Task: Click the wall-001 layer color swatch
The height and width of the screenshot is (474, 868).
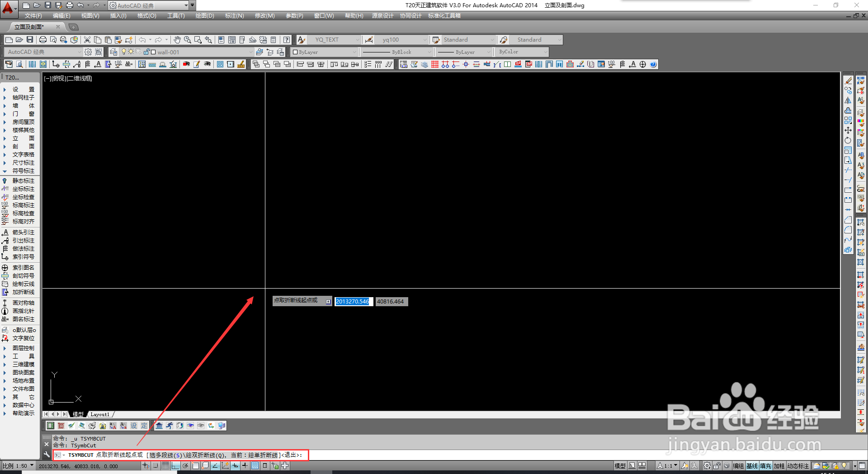Action: pyautogui.click(x=153, y=52)
